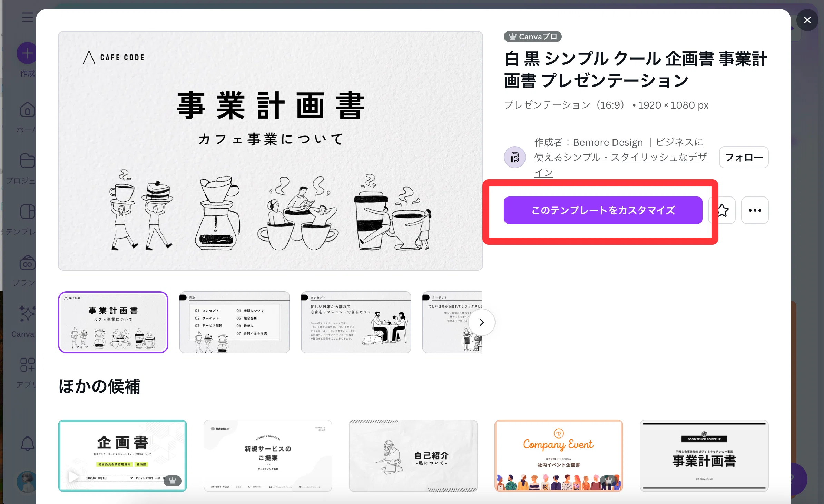824x504 pixels.
Task: Click the crown badge on 企画書 thumbnail
Action: (x=173, y=481)
